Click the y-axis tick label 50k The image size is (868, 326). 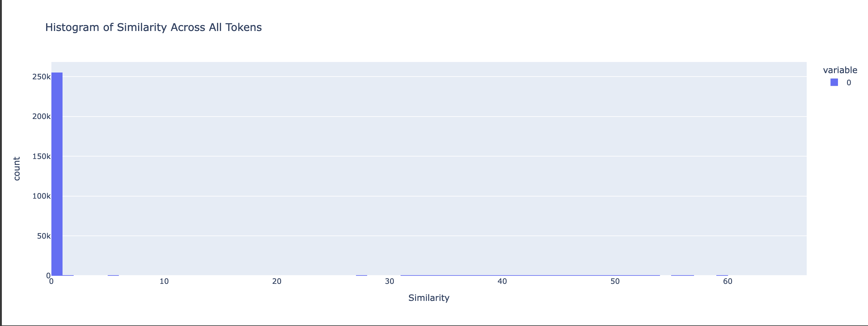44,236
